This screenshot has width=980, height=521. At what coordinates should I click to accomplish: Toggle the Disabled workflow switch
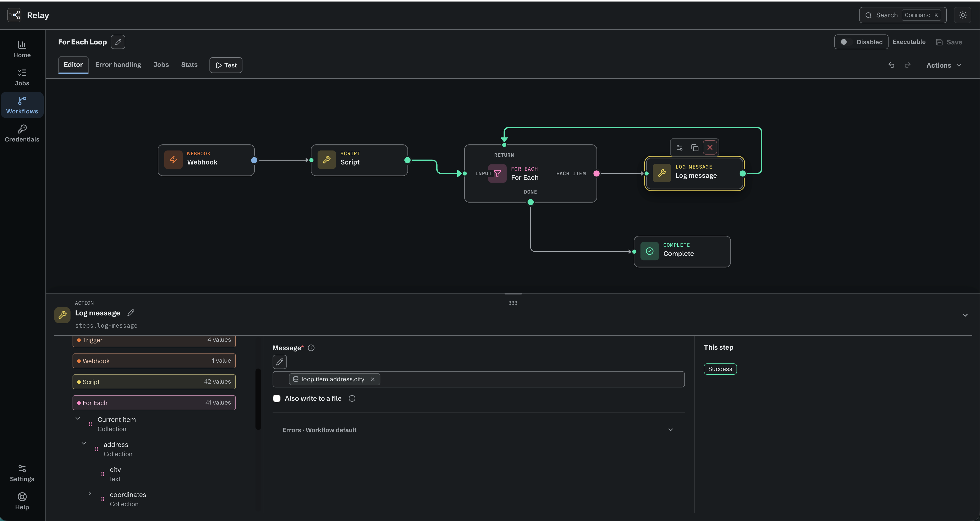coord(861,42)
